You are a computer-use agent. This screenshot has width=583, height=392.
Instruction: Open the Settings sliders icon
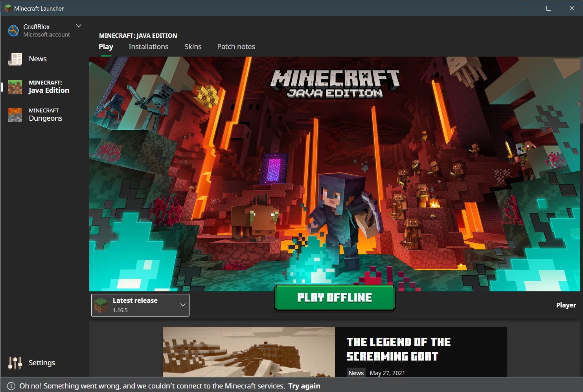point(15,363)
